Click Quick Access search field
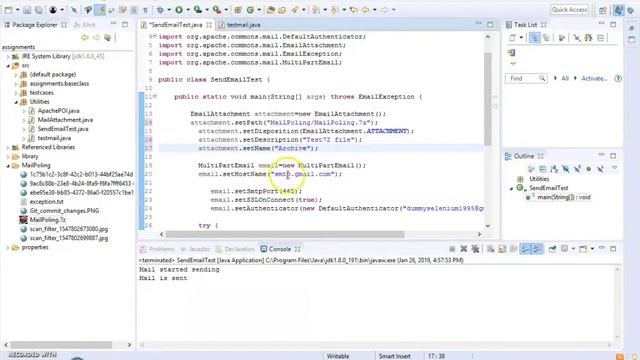 pyautogui.click(x=569, y=10)
